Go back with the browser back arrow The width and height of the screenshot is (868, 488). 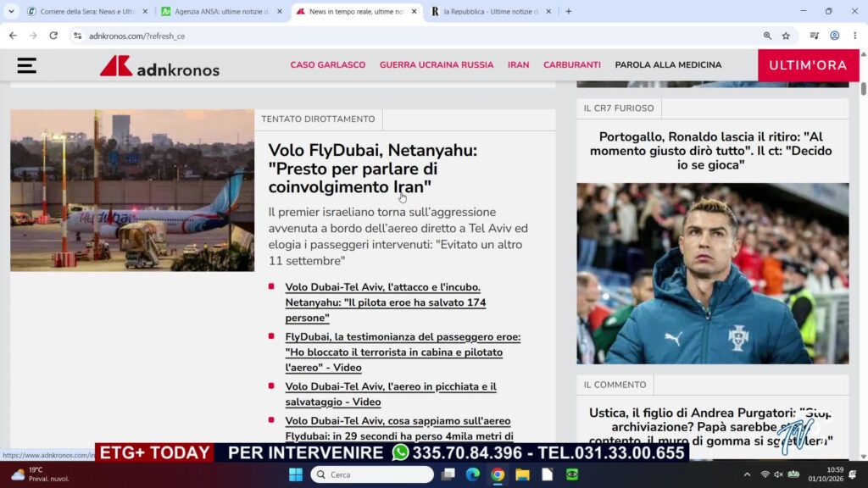click(13, 36)
